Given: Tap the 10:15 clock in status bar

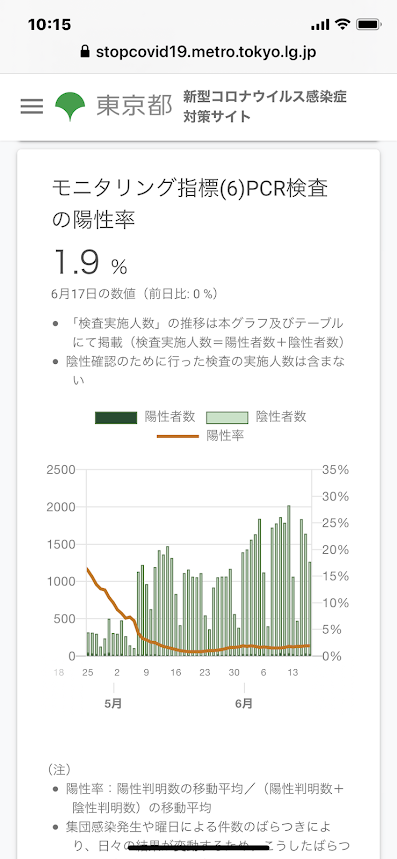Looking at the screenshot, I should click(49, 25).
